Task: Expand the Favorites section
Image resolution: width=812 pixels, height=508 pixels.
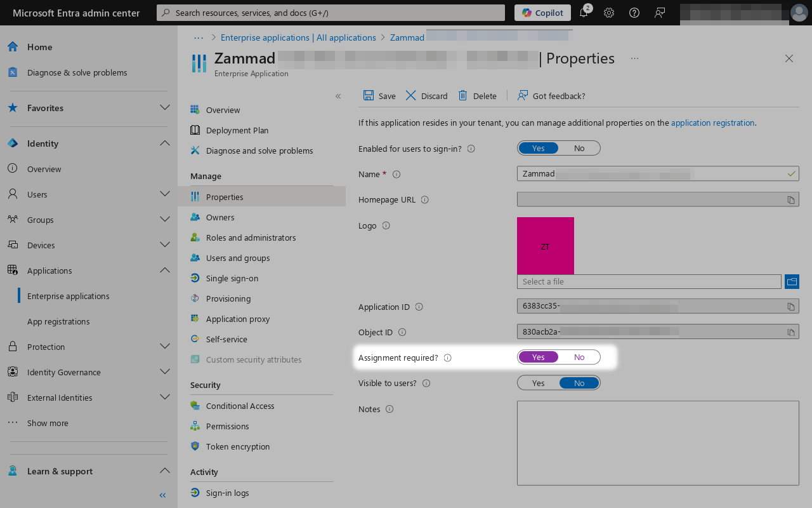Action: coord(165,108)
